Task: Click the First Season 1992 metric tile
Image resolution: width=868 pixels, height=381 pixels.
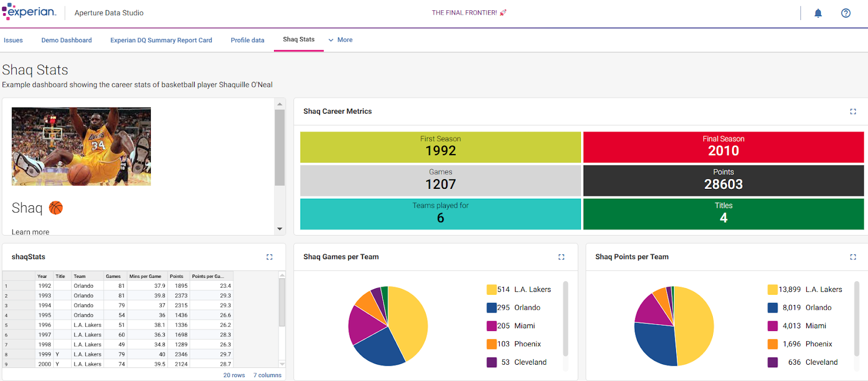Action: [441, 147]
